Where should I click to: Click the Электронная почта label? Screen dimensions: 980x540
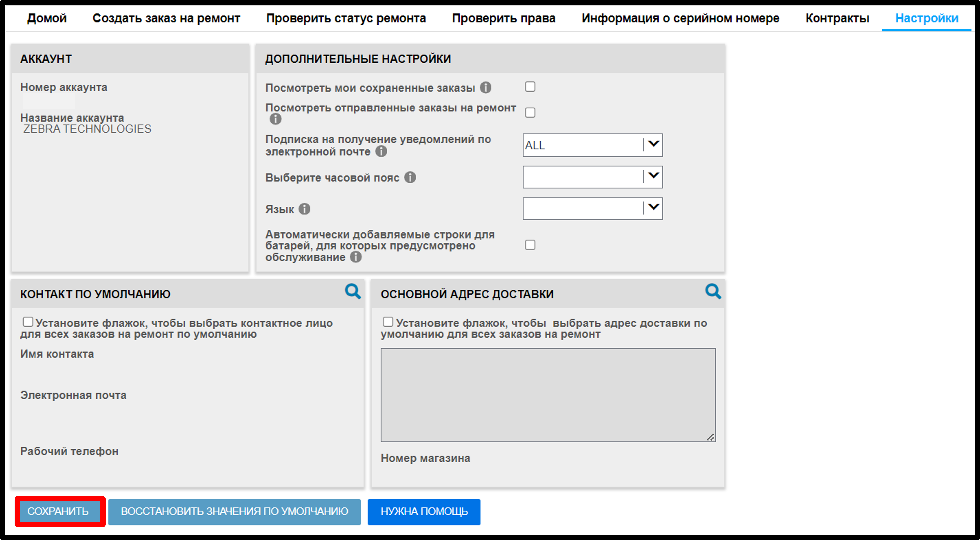coord(73,395)
